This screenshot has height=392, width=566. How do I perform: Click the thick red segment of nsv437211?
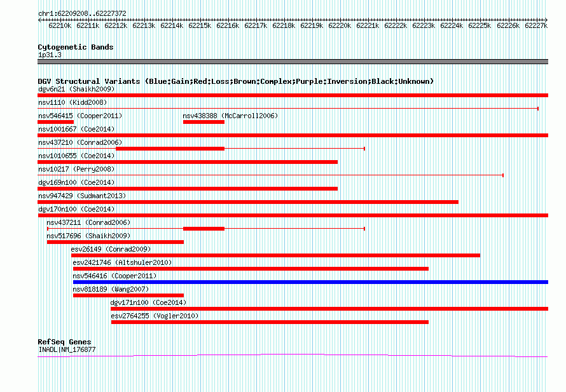click(204, 229)
